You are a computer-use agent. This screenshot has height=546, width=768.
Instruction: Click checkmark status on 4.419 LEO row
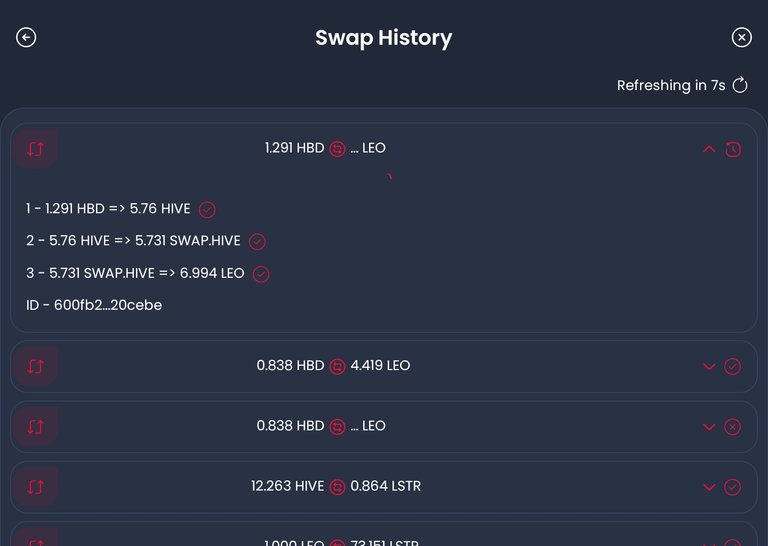point(732,366)
